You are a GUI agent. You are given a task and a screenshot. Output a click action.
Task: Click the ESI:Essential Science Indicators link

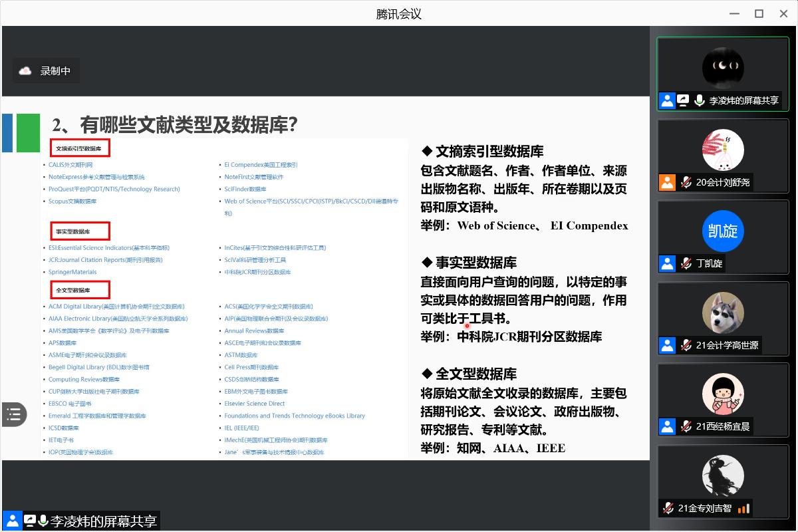[109, 248]
